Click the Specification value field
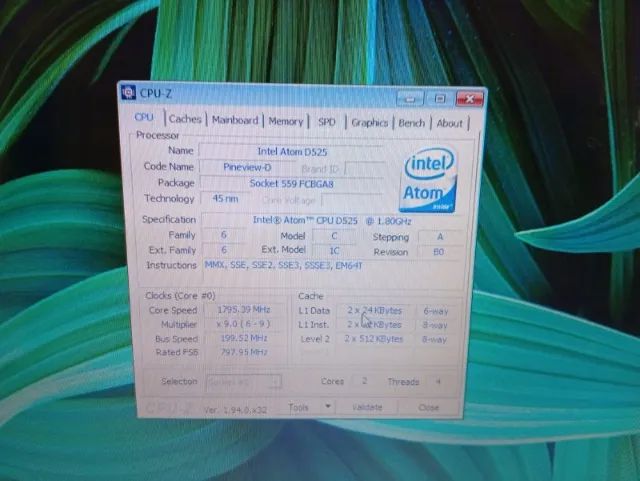This screenshot has width=640, height=481. pyautogui.click(x=332, y=221)
